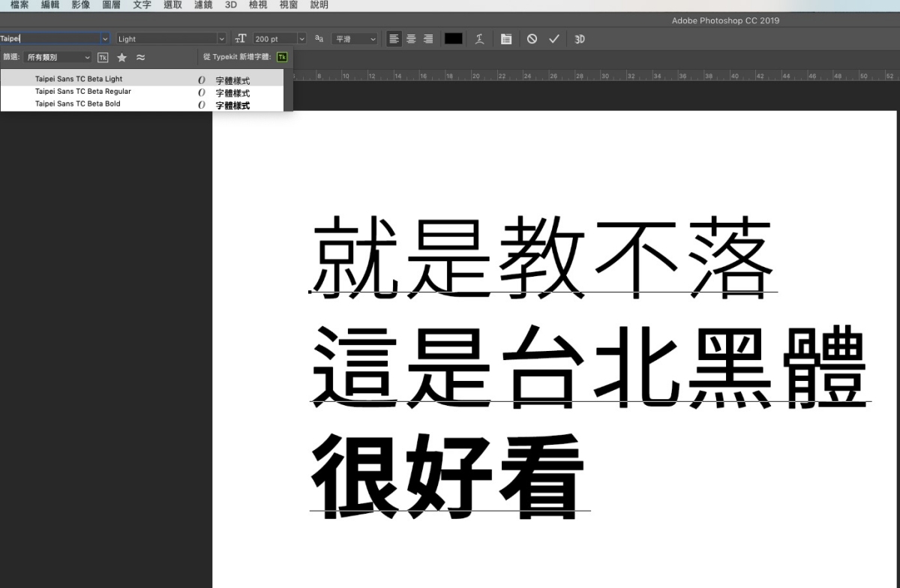
Task: Toggle the Character and Paragraph panels icon
Action: (x=506, y=39)
